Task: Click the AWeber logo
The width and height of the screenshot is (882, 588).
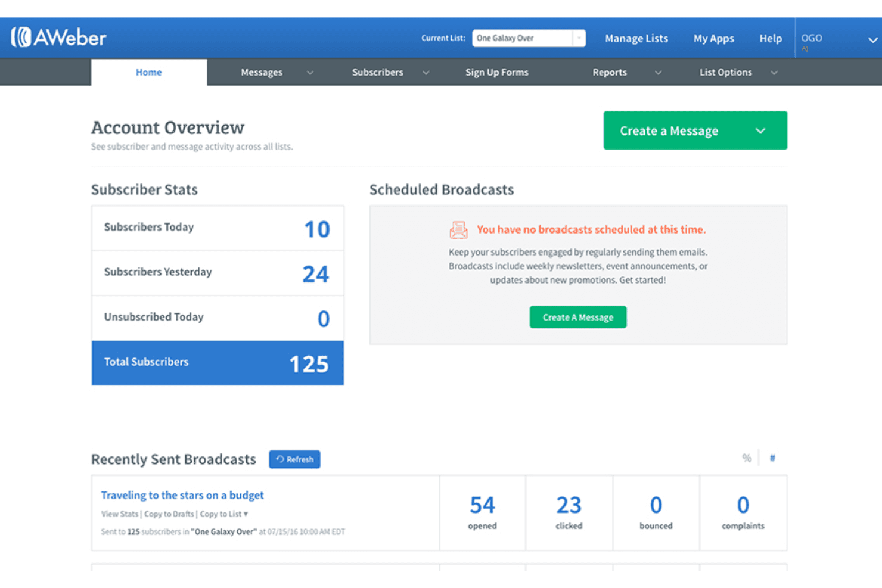Action: click(x=58, y=38)
